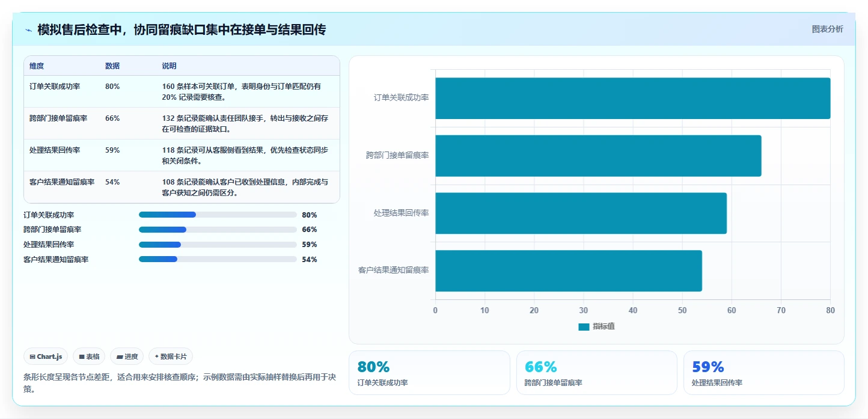
Task: Click the x-axis tick value 80
Action: [x=830, y=310]
